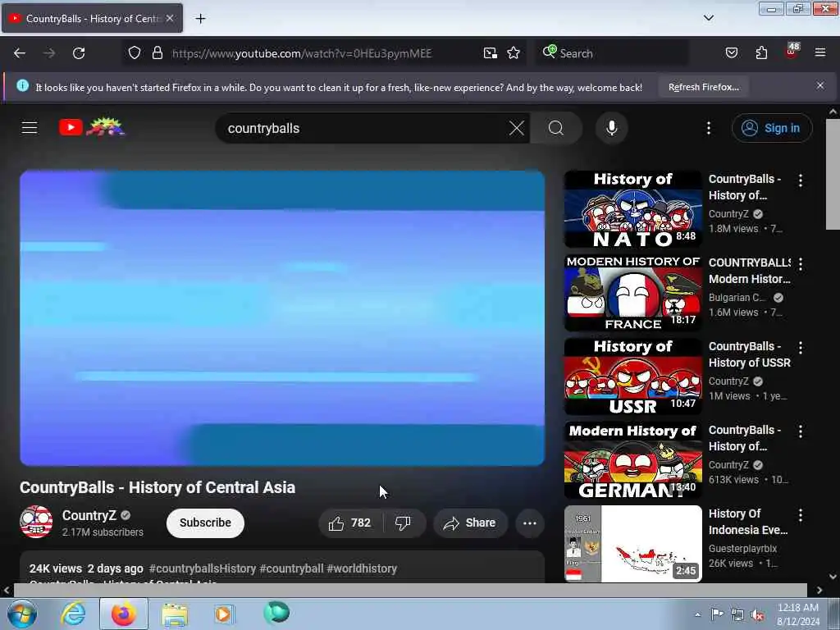Image resolution: width=840 pixels, height=630 pixels.
Task: Click the Sign in button
Action: (771, 128)
